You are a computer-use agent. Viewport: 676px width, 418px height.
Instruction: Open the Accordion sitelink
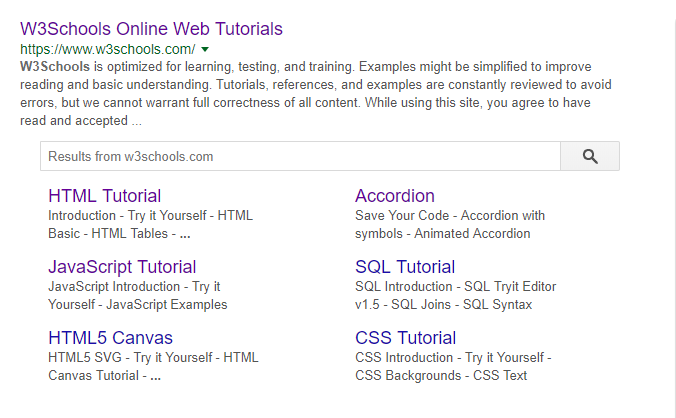pos(395,196)
